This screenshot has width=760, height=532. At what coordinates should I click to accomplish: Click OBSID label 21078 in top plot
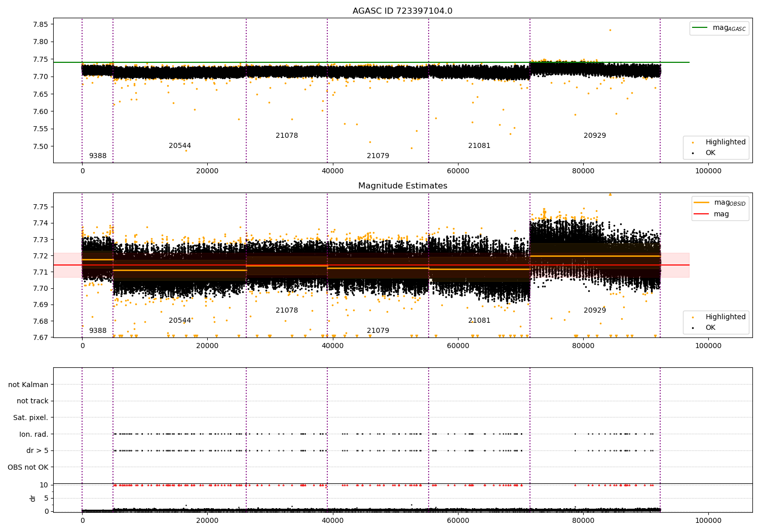[x=287, y=135]
